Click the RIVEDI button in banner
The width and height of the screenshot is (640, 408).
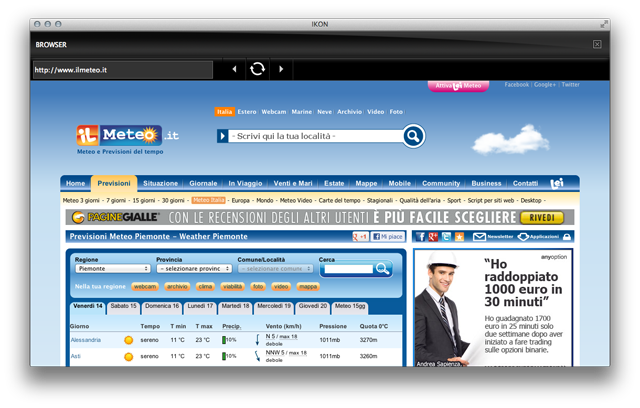pos(542,217)
